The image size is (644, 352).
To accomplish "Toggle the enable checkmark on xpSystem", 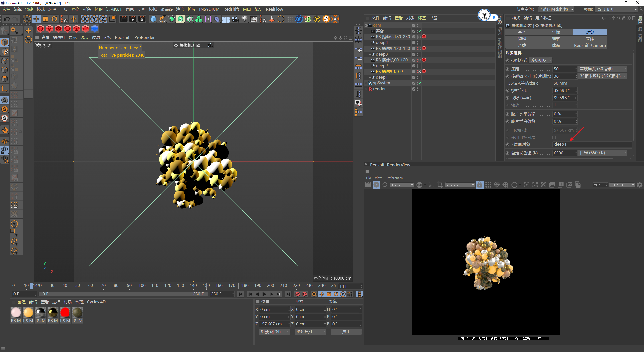I will tap(420, 83).
